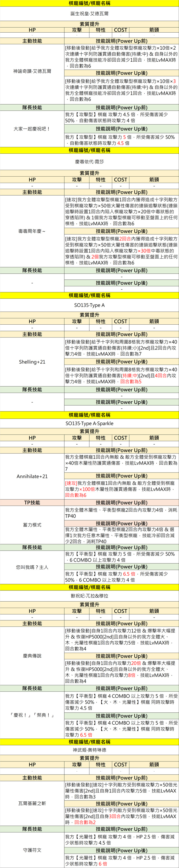The width and height of the screenshot is (179, 868).
Task: Select the 慶典傳說 active skill cell
Action: (32, 656)
